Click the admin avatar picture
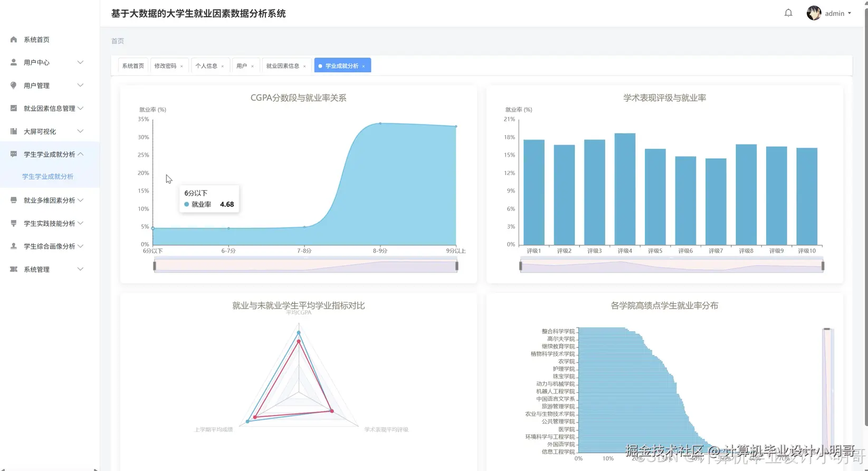This screenshot has height=471, width=868. pos(814,13)
